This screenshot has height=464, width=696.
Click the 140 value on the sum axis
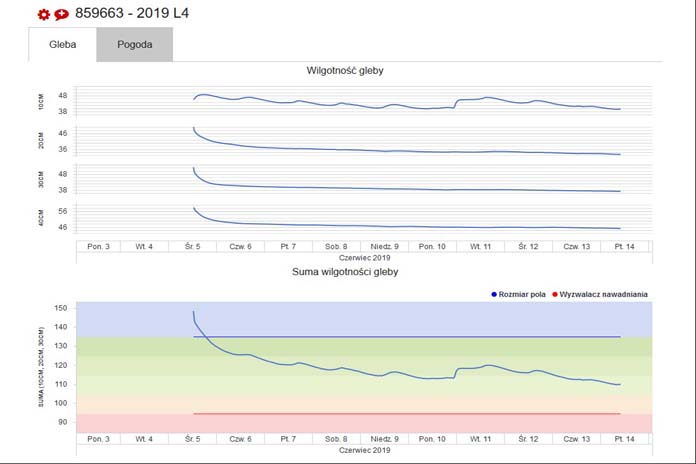click(x=61, y=327)
